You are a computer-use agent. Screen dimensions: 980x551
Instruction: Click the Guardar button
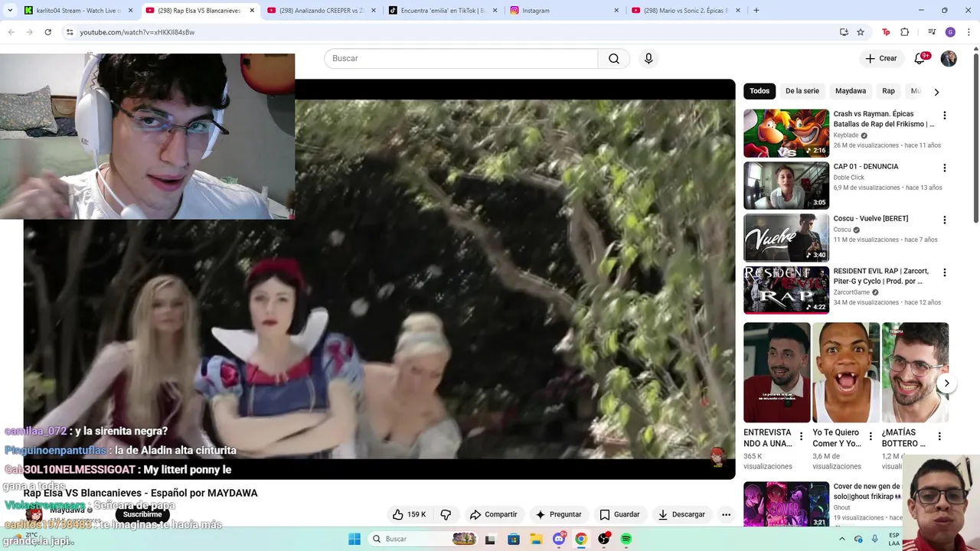tap(619, 514)
